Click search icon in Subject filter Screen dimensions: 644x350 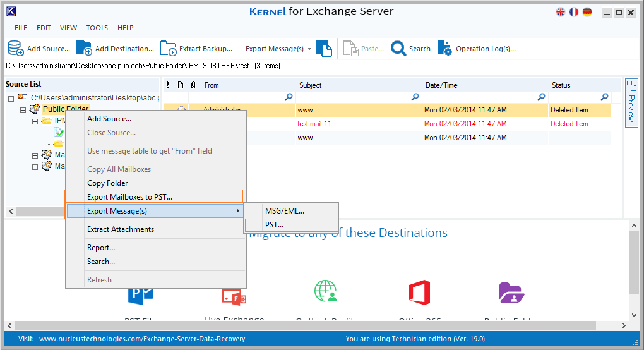415,97
